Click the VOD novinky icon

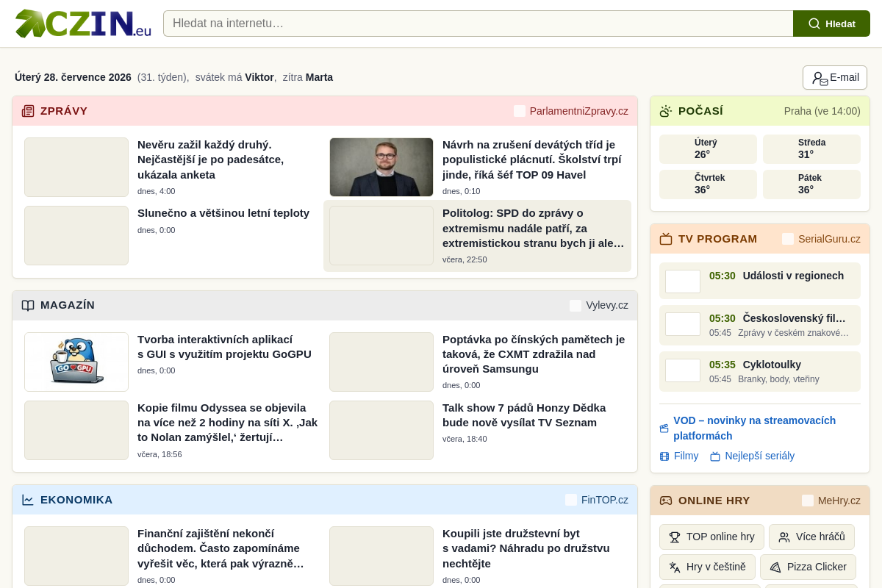point(664,429)
